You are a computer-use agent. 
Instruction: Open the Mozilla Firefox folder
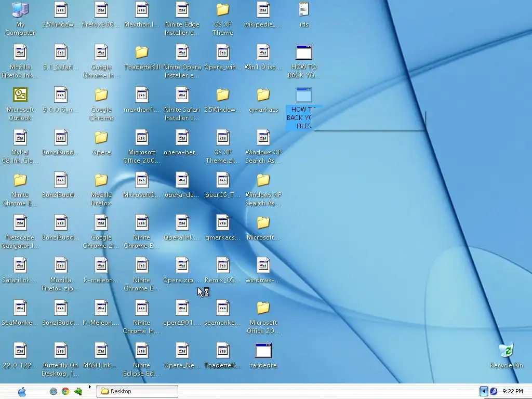101,180
